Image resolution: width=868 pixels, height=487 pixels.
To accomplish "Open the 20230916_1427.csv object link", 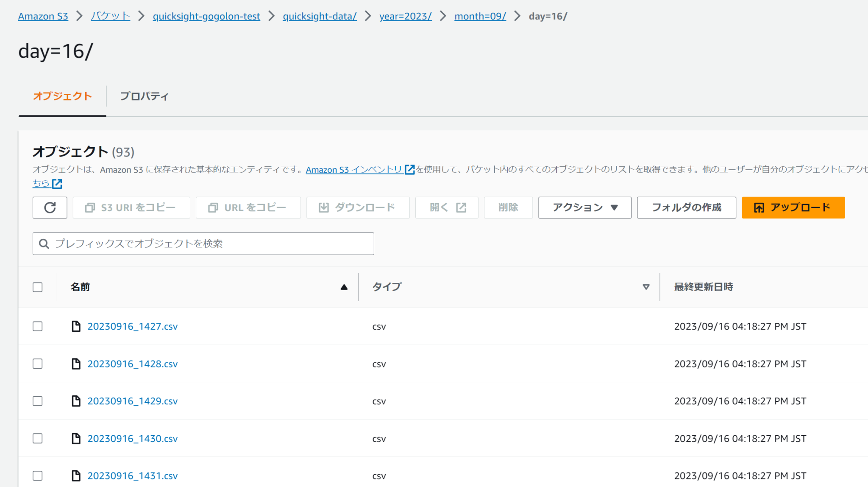I will click(132, 326).
